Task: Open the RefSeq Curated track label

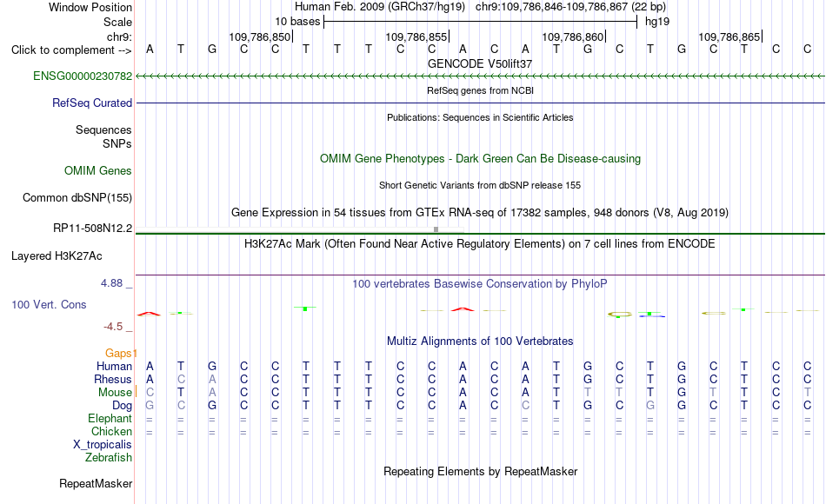Action: tap(92, 103)
